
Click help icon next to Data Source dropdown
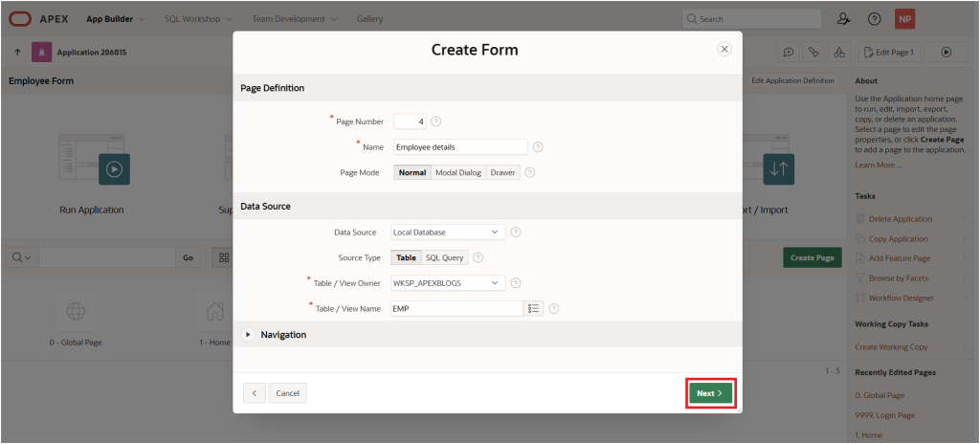click(516, 232)
